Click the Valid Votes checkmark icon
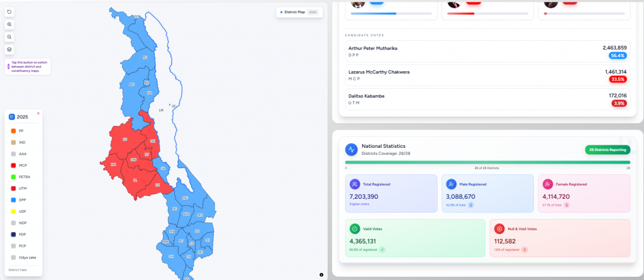Image resolution: width=644 pixels, height=280 pixels. [x=355, y=229]
